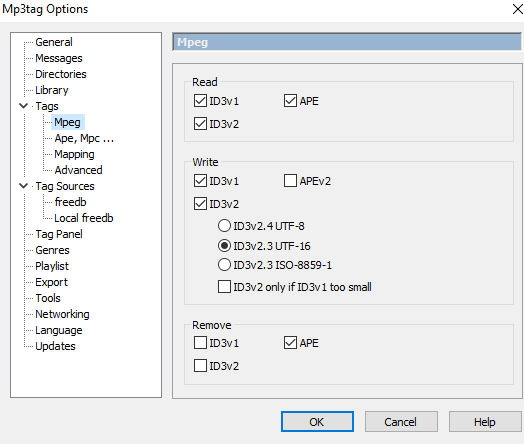
Task: Open the Export settings
Action: (51, 282)
